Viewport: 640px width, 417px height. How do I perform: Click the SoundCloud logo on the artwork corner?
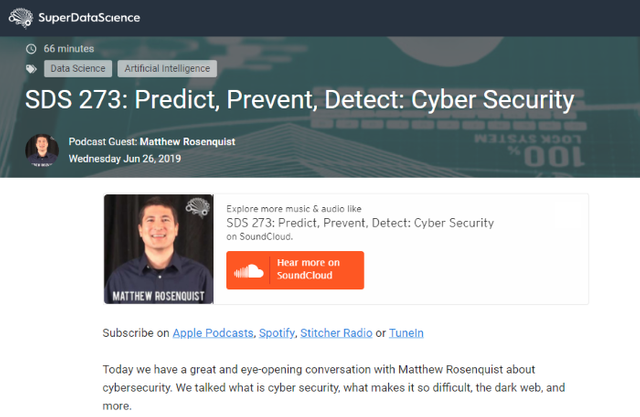pos(197,210)
